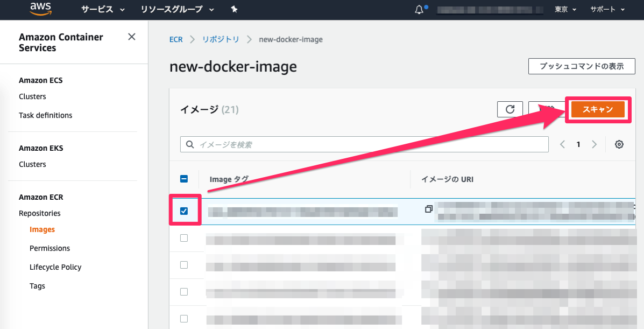This screenshot has height=329, width=644.
Task: Open Repositories under Amazon ECR
Action: pyautogui.click(x=40, y=213)
